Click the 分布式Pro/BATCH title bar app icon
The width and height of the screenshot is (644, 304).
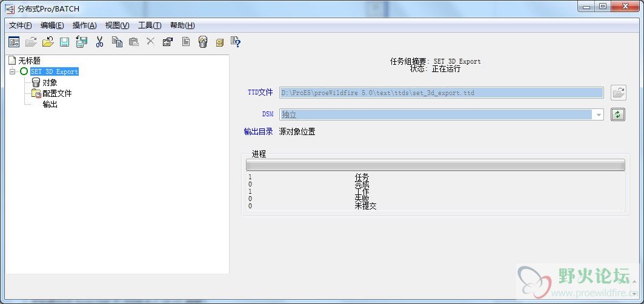pos(10,8)
